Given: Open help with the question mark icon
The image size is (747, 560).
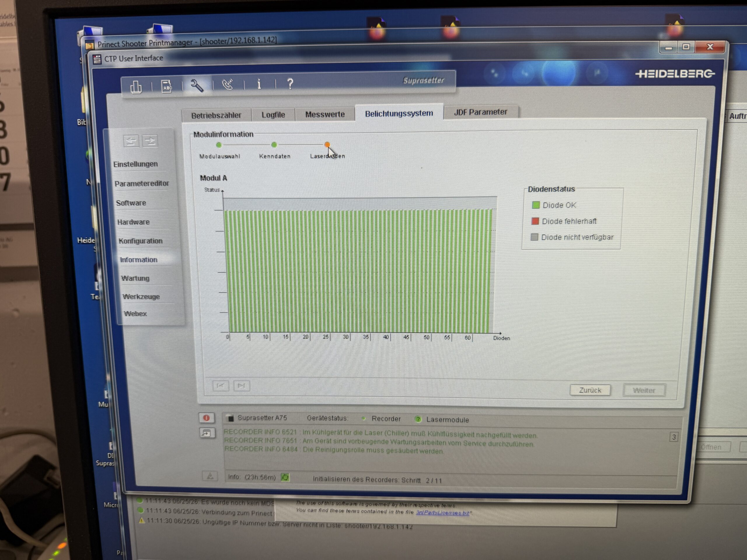Looking at the screenshot, I should [290, 83].
